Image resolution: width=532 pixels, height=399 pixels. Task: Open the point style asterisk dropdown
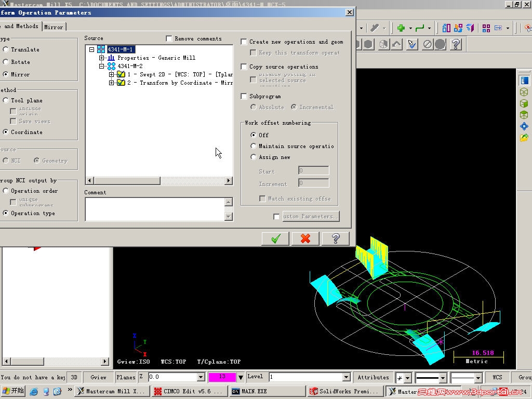pos(407,378)
